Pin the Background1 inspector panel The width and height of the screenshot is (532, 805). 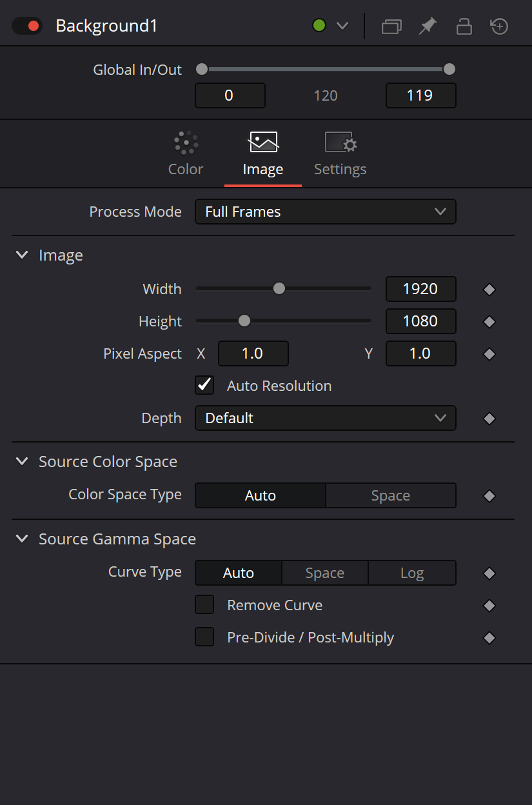(x=428, y=26)
